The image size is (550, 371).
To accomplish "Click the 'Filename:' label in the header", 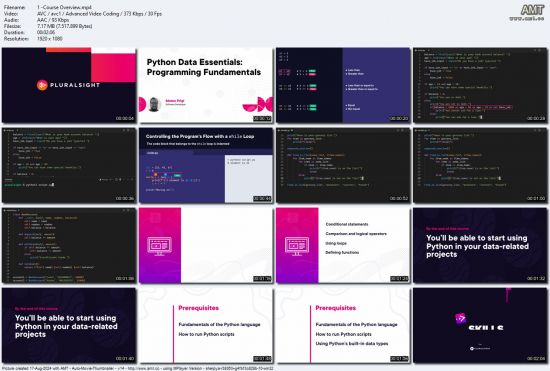I will pos(14,7).
